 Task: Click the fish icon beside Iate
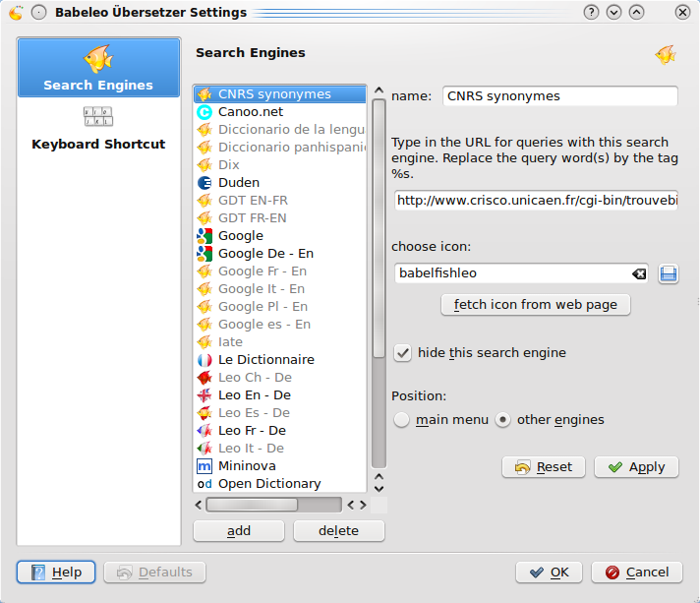(204, 342)
